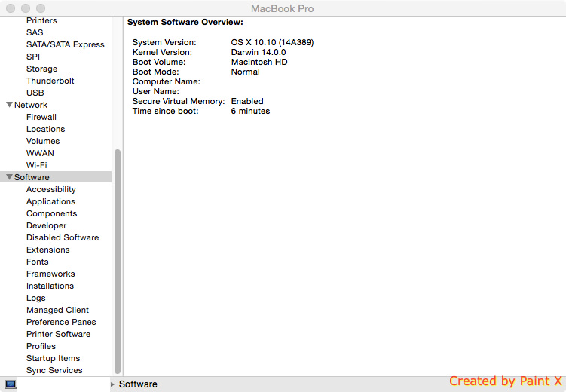Click the System Software Overview heading
Image resolution: width=566 pixels, height=392 pixels.
click(x=185, y=22)
